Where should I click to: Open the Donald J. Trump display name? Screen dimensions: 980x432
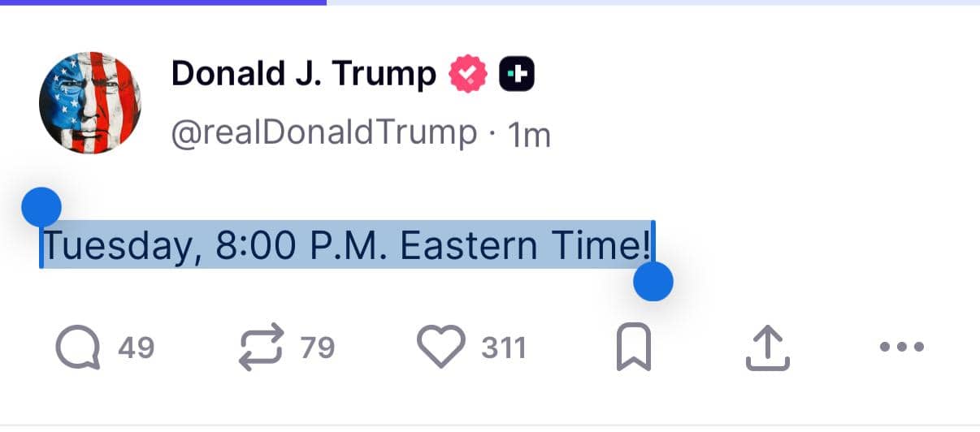coord(303,75)
